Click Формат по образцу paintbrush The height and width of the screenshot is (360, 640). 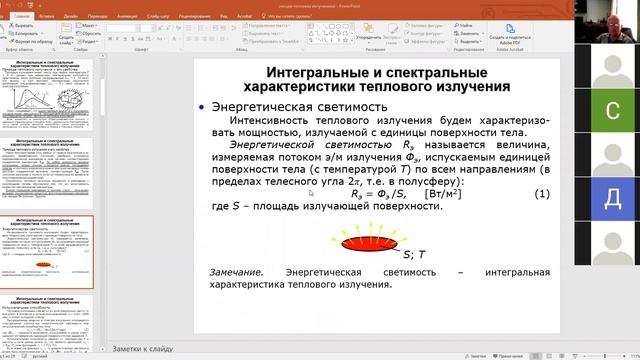[x=31, y=41]
